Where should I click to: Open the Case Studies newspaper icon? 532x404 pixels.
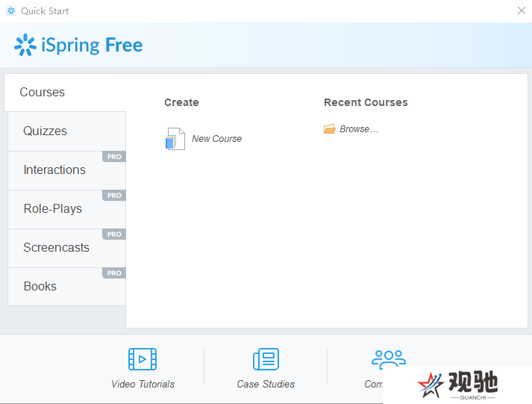tap(266, 359)
